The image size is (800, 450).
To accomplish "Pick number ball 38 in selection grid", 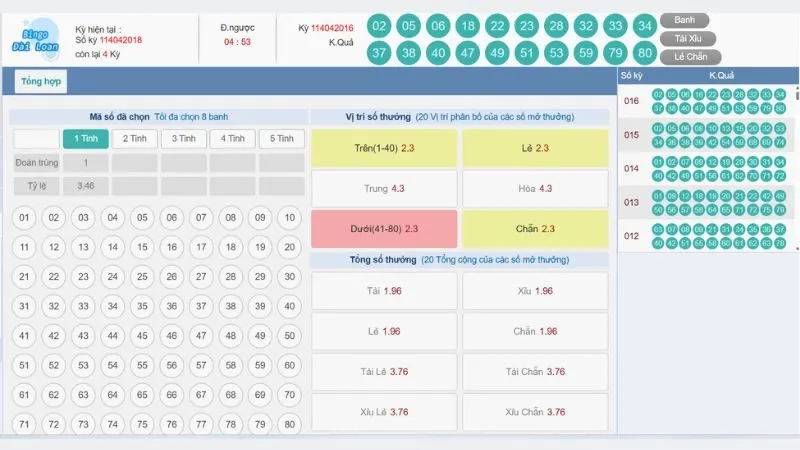I will click(x=230, y=307).
